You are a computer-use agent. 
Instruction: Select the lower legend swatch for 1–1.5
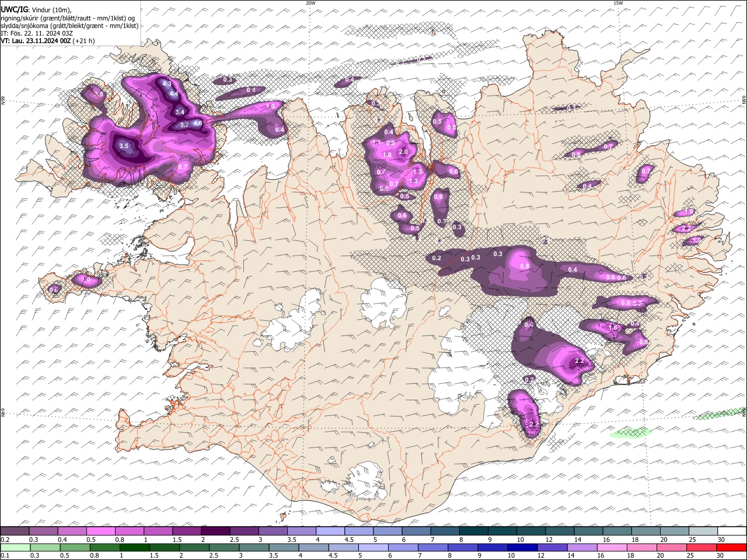coord(134,547)
